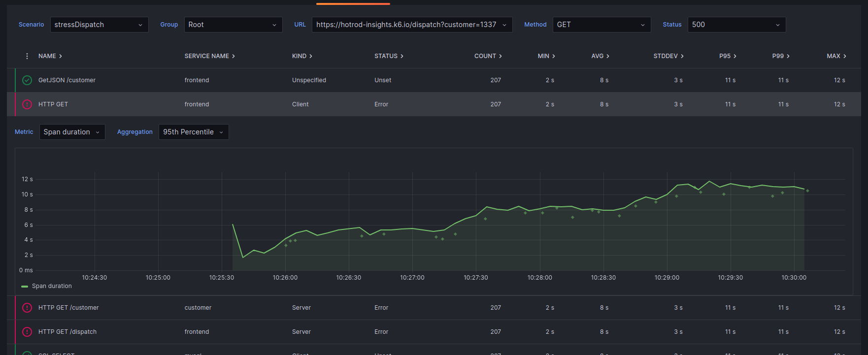Click error icon next to HTTP GET /customer
This screenshot has height=355, width=868.
tap(27, 308)
